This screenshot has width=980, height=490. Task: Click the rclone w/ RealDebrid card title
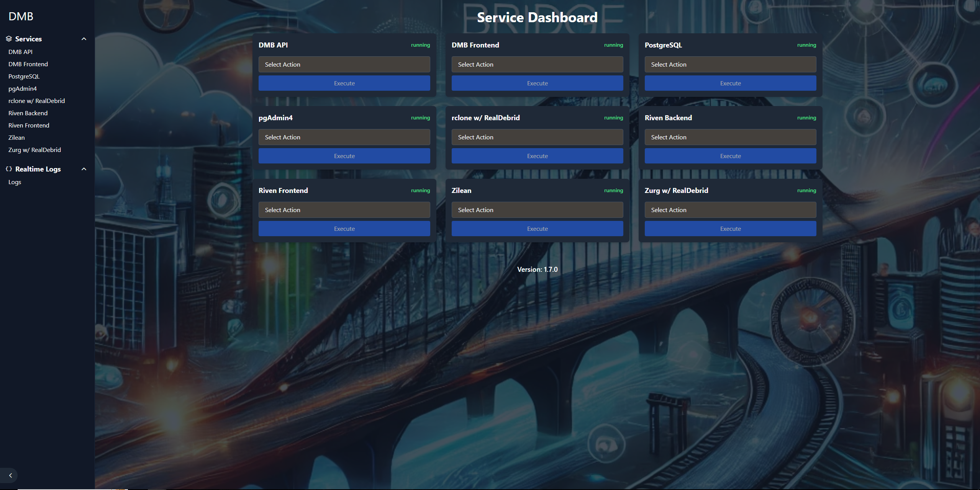[x=485, y=118]
